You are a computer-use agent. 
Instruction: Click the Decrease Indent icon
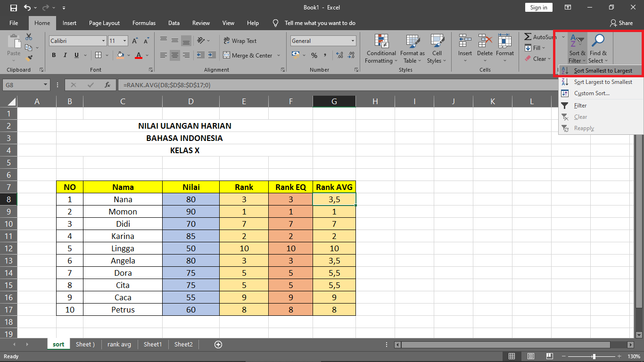click(x=201, y=55)
